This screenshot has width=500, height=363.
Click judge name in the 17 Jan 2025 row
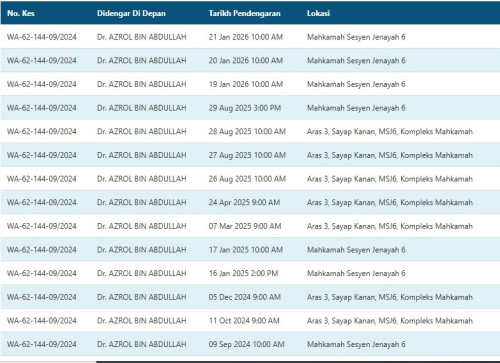tap(142, 250)
